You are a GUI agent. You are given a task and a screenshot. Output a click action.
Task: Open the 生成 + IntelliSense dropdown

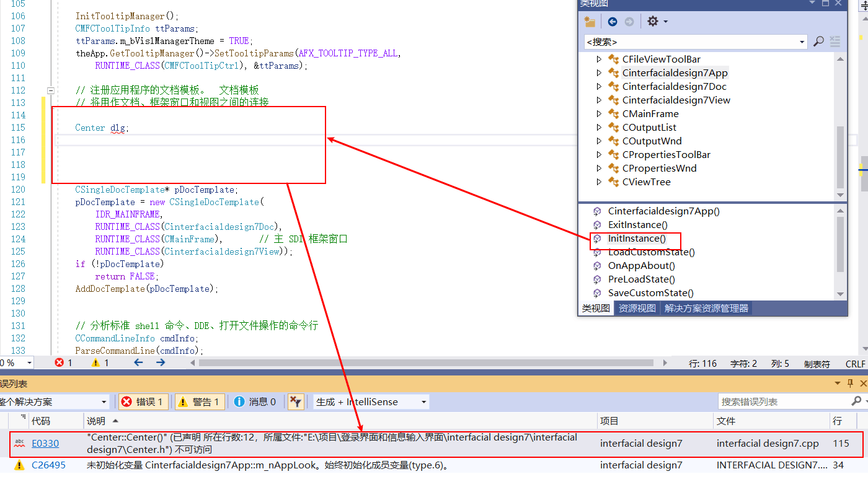424,402
